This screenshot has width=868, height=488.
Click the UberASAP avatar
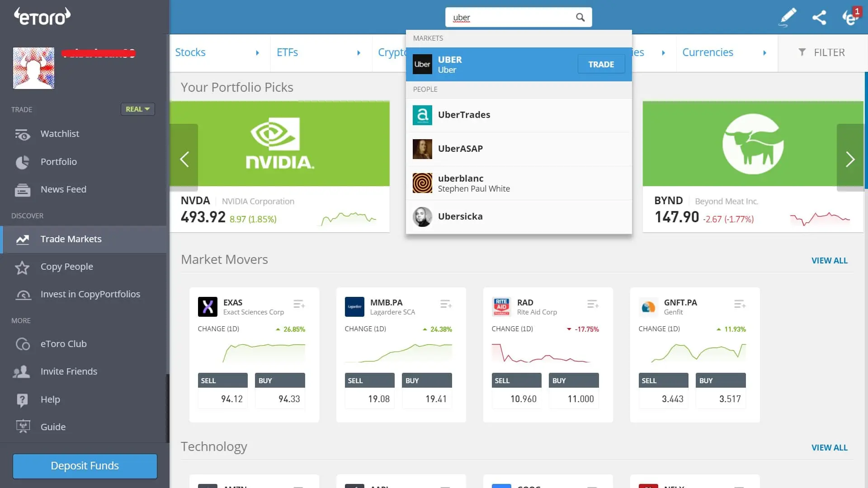[422, 149]
